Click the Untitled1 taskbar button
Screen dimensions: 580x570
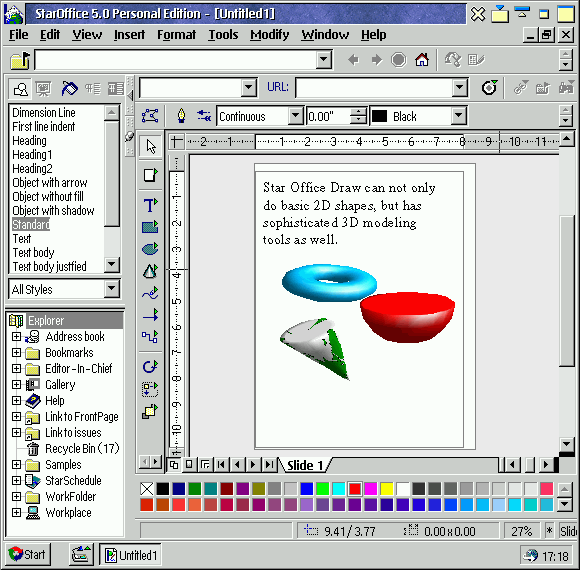[131, 555]
